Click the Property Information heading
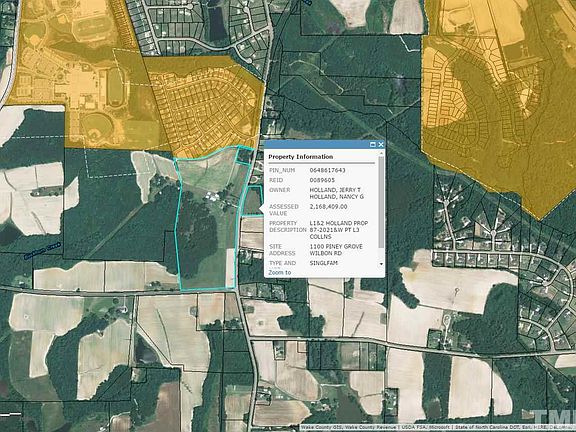The height and width of the screenshot is (432, 576). coord(300,157)
